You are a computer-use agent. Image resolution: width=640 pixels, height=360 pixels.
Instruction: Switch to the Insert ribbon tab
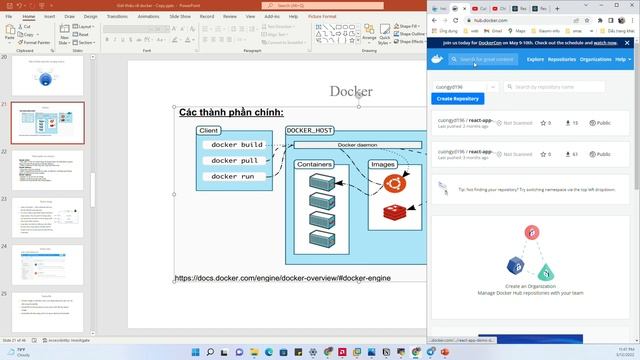pos(49,16)
